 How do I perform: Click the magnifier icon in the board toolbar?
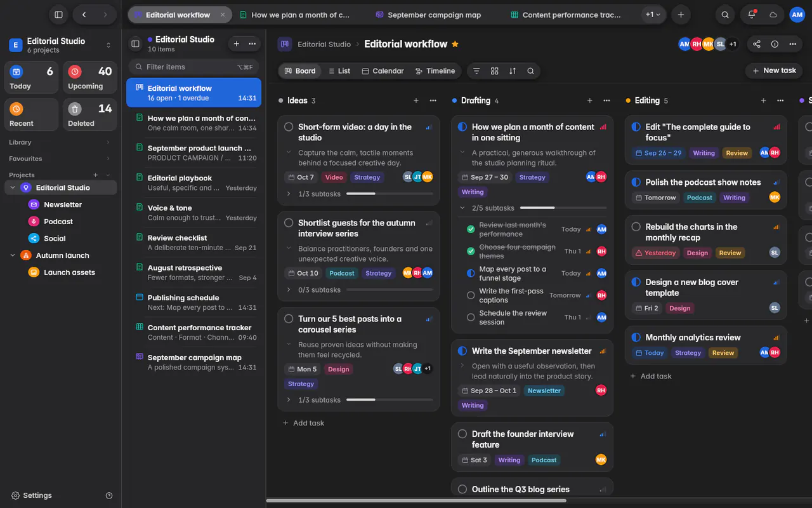pyautogui.click(x=530, y=71)
